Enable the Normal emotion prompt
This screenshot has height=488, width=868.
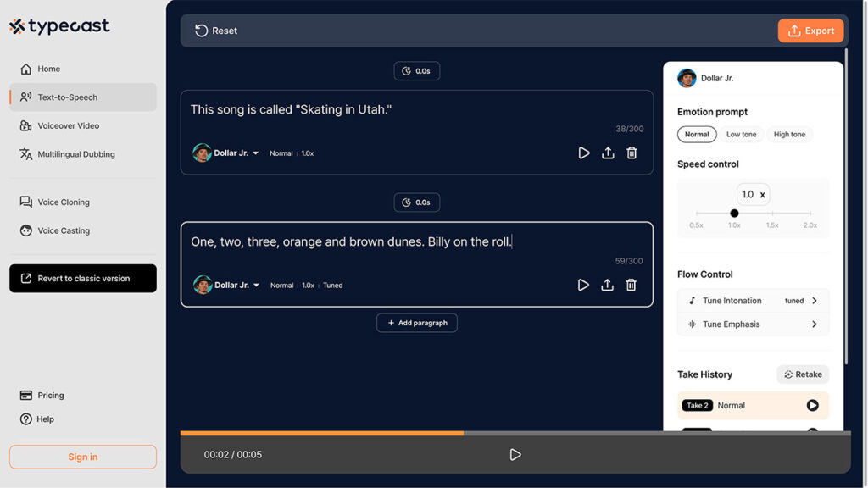tap(697, 134)
